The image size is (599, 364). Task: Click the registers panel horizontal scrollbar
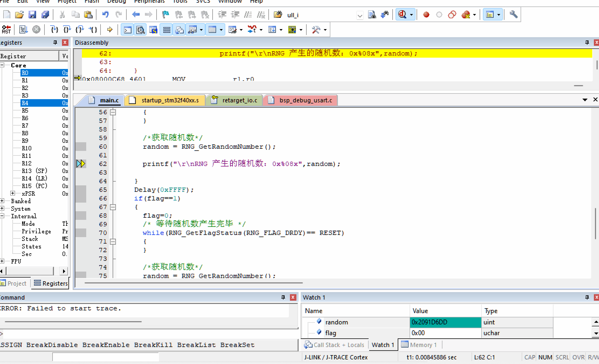(30, 271)
